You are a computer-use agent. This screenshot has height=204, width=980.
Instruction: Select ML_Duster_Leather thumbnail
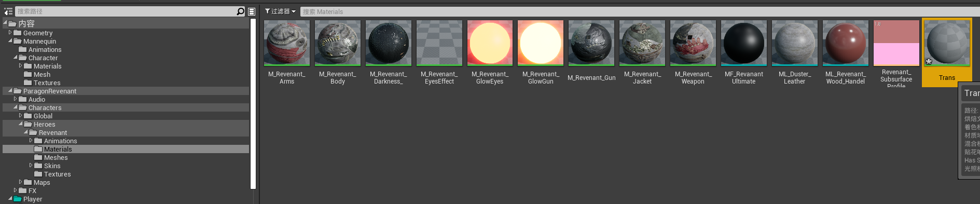tap(795, 43)
